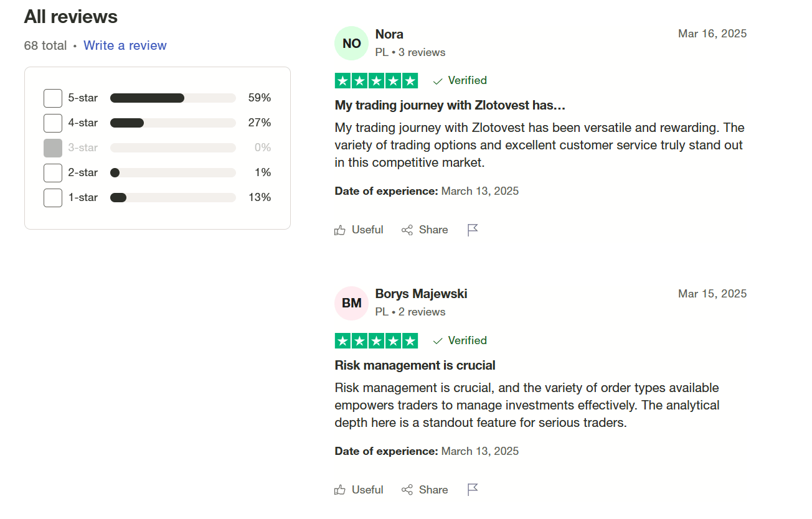Viewport: 812px width, 519px height.
Task: Click the NO avatar for Nora
Action: click(352, 44)
